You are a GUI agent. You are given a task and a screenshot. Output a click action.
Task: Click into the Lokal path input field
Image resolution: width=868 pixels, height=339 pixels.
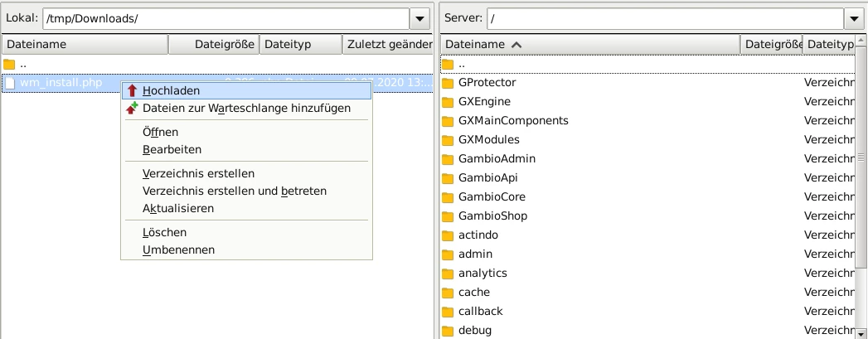tap(224, 17)
